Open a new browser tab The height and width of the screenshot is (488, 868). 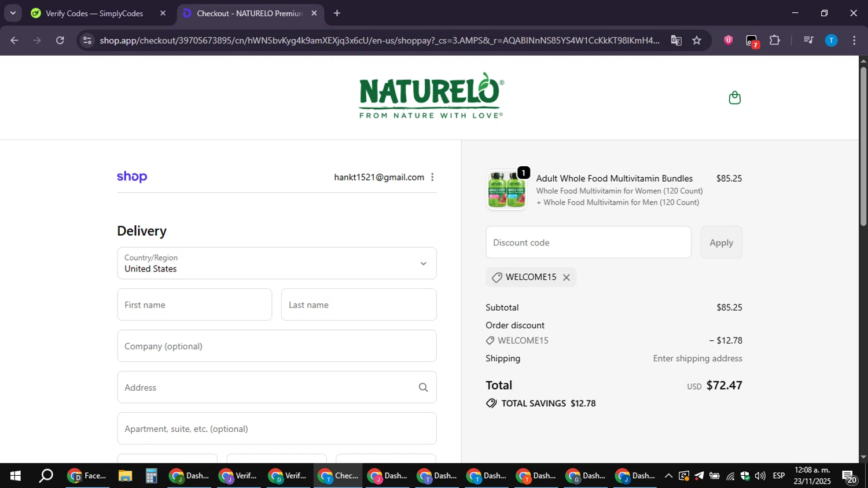(x=337, y=13)
